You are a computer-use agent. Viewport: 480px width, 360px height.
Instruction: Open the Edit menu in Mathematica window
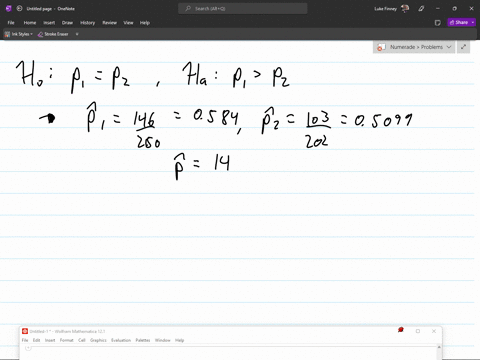[x=36, y=340]
